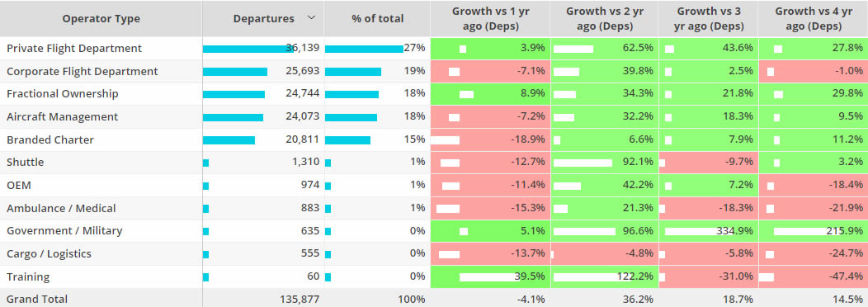Click the % of total column header
Image resolution: width=868 pixels, height=307 pixels.
(x=378, y=19)
